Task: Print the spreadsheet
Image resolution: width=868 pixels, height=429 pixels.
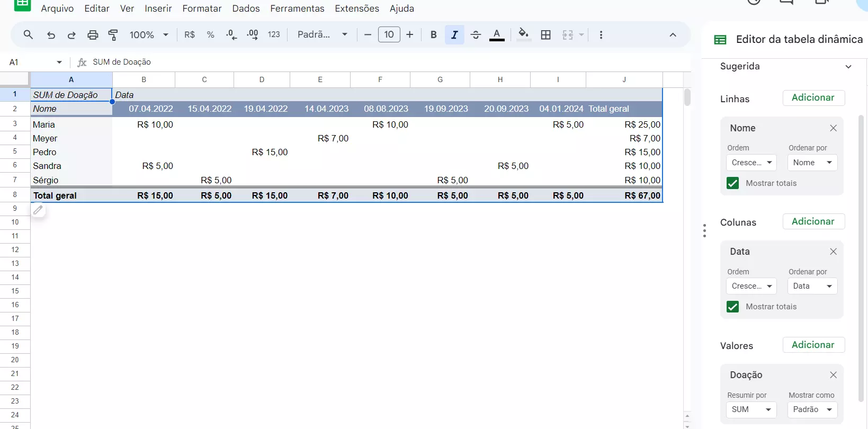Action: coord(93,35)
